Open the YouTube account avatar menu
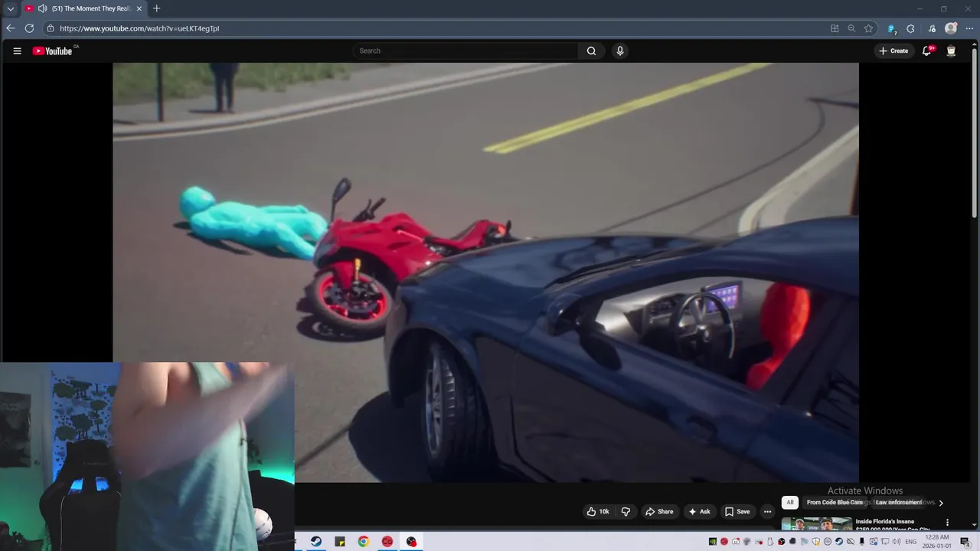This screenshot has width=980, height=551. (x=951, y=51)
